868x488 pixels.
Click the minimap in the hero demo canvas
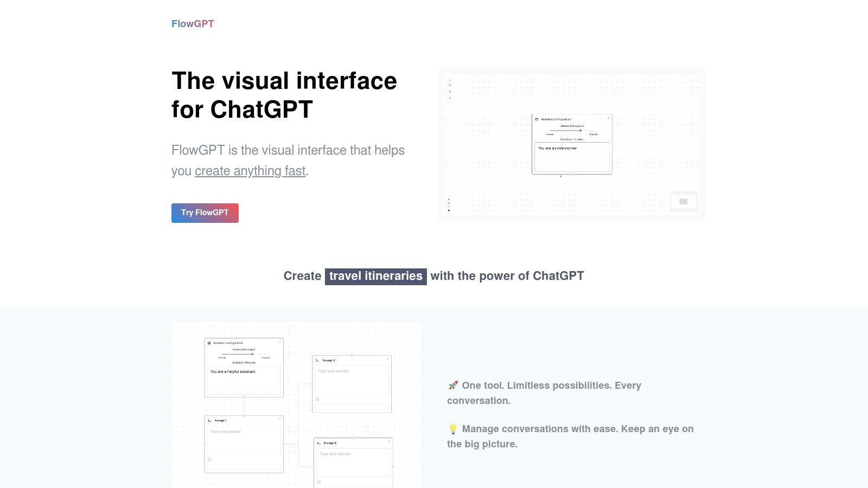684,201
